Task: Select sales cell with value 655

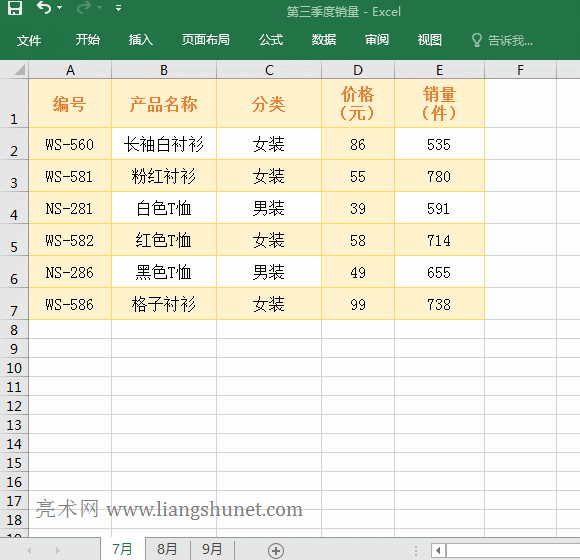Action: coord(439,272)
